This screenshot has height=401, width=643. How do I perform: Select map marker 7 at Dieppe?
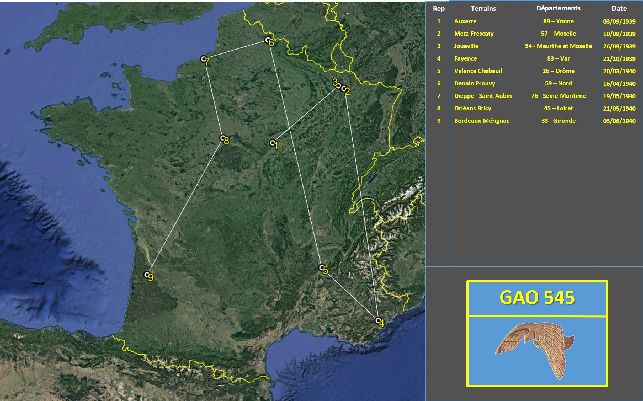tap(204, 60)
